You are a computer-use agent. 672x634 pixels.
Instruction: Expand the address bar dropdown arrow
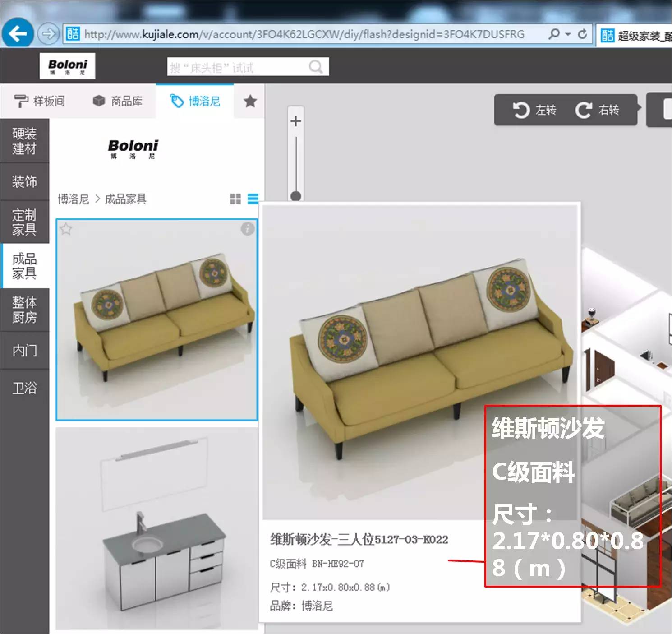tap(568, 34)
